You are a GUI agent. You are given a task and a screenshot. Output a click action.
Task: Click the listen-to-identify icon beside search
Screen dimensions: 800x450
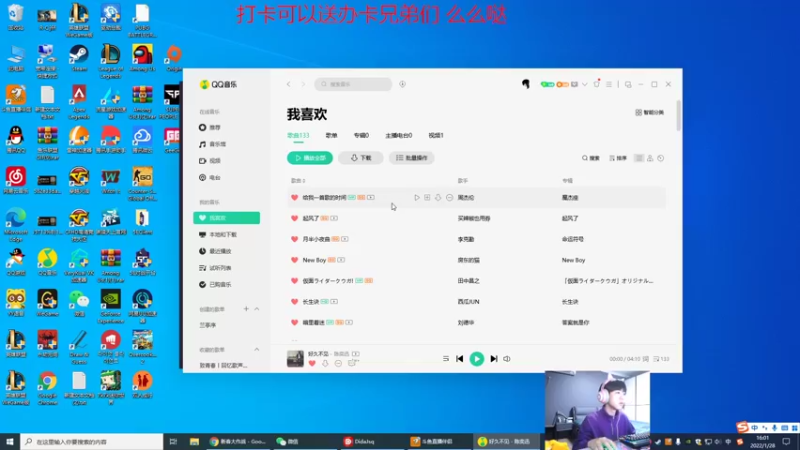(402, 84)
